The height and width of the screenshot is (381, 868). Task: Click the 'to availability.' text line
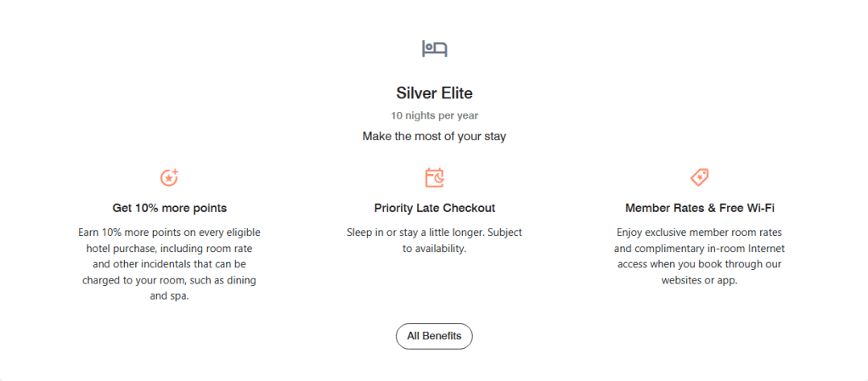(x=434, y=248)
